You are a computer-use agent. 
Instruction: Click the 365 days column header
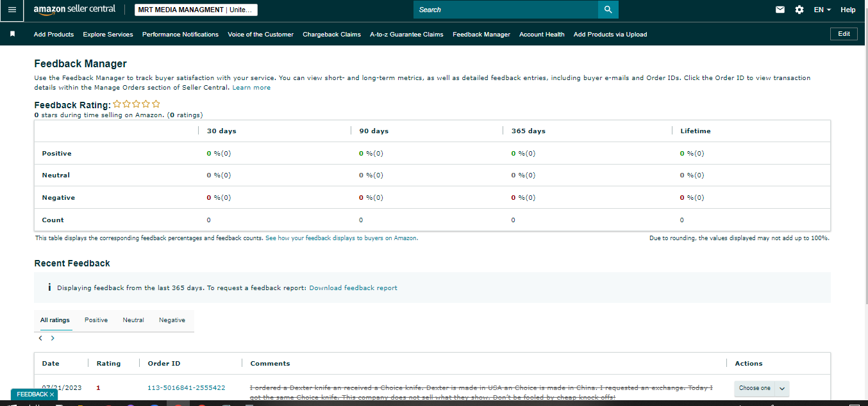point(528,131)
